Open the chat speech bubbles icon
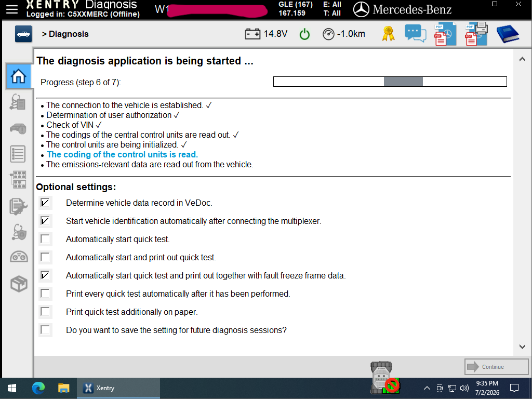This screenshot has width=532, height=399. point(415,34)
